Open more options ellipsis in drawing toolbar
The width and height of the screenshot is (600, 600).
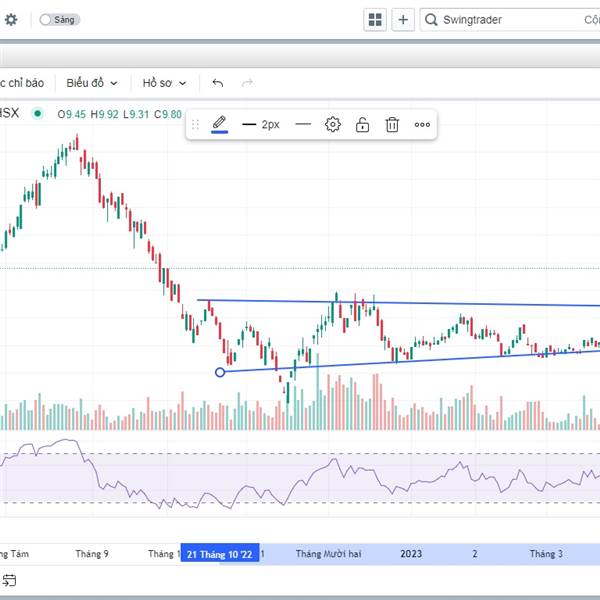pyautogui.click(x=422, y=124)
